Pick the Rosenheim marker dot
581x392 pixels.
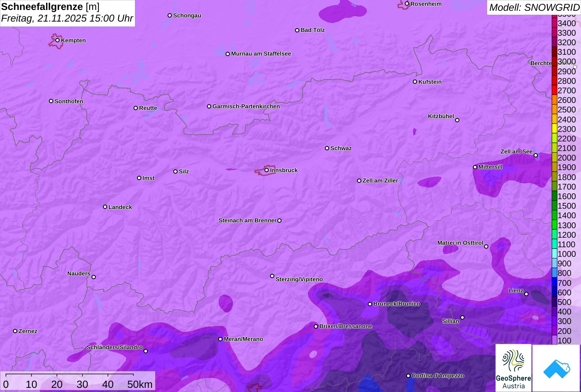click(407, 4)
